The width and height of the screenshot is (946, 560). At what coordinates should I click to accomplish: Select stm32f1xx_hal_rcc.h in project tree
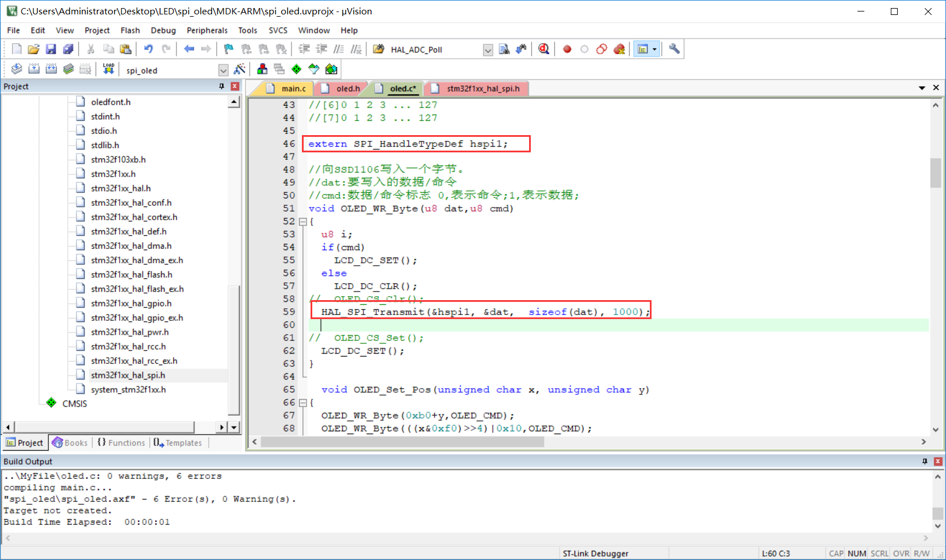coord(128,346)
